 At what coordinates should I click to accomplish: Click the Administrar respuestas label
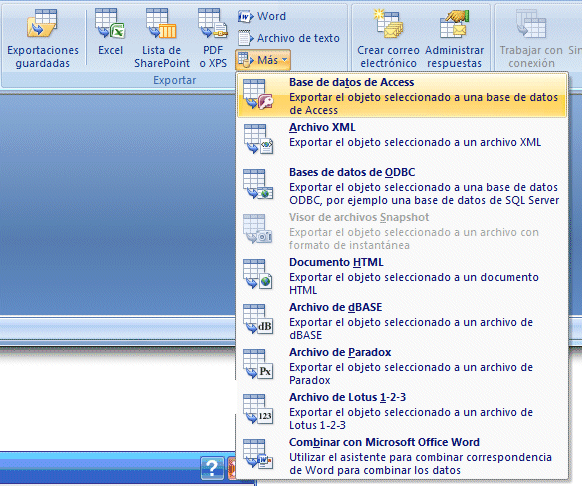point(454,57)
